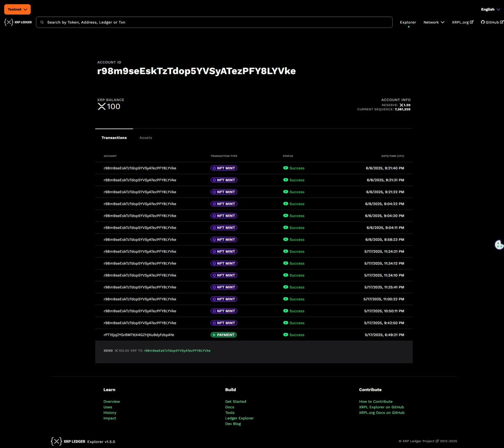This screenshot has height=448, width=504.
Task: Select transaction dated 5/17/2025, 10:50:11 PM
Action: (254, 311)
